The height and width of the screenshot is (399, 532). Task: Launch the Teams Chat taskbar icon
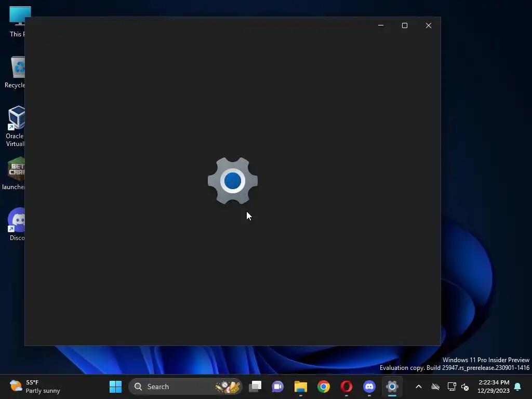pos(277,387)
